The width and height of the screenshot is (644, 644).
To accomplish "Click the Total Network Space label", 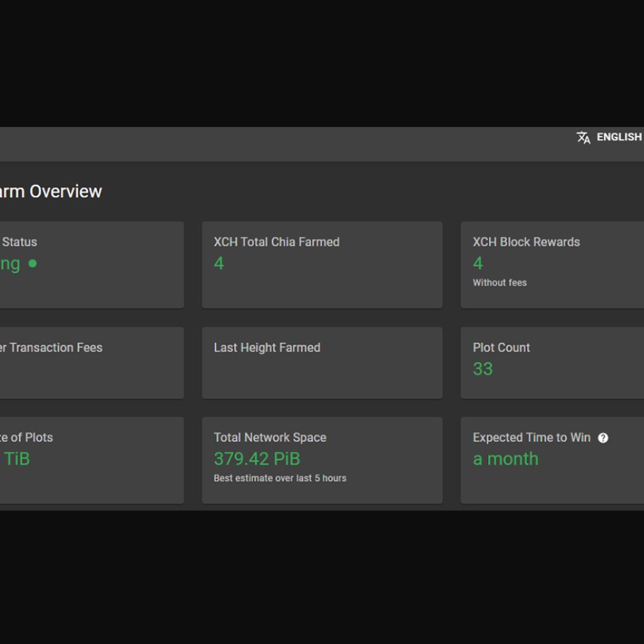I will [269, 438].
